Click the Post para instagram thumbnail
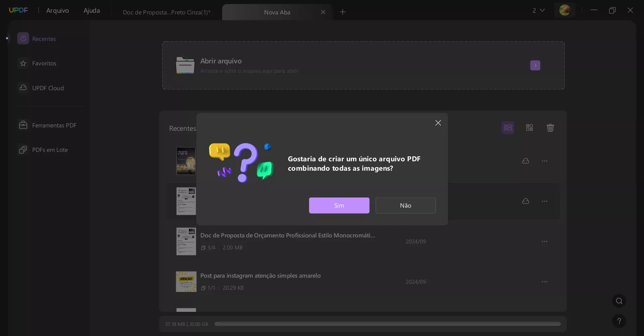The image size is (644, 336). point(186,282)
